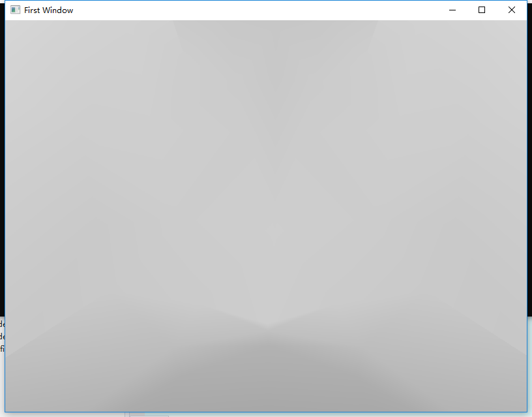Maximize the First Window

point(482,10)
